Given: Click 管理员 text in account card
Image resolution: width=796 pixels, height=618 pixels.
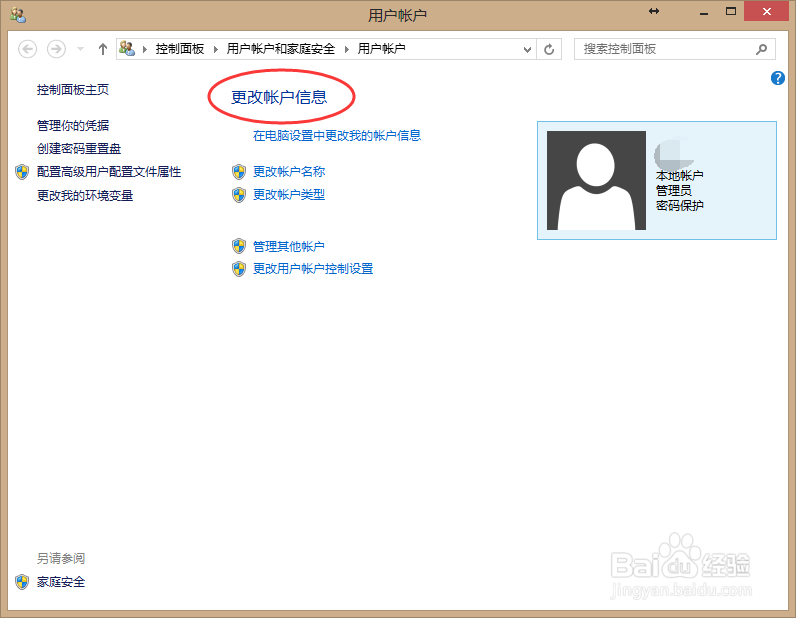Looking at the screenshot, I should pyautogui.click(x=674, y=190).
